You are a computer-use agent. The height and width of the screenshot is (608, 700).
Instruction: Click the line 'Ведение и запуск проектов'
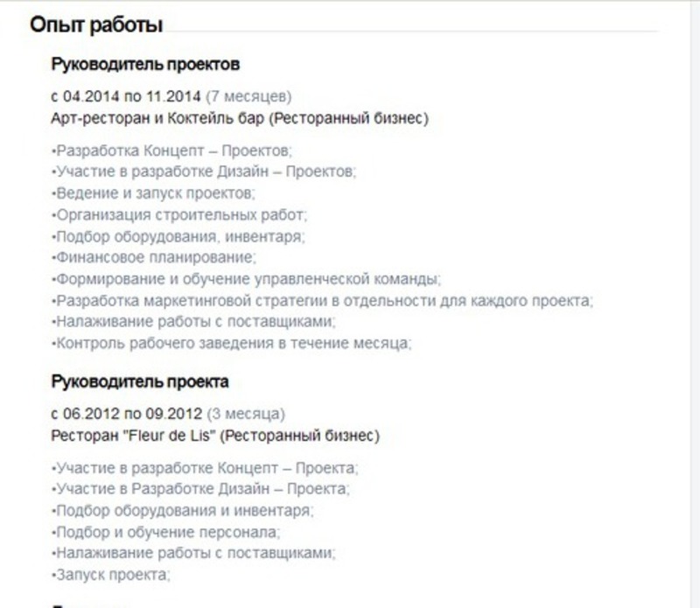tap(154, 193)
